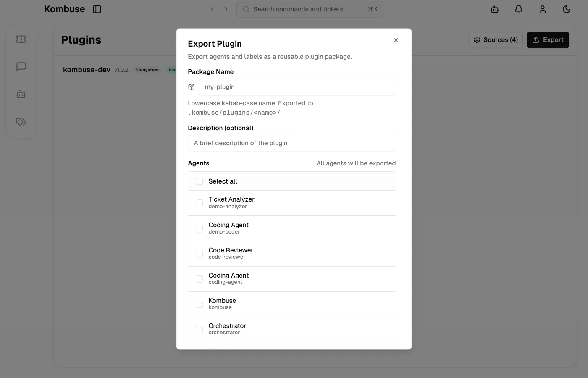Enable the Orchestrator agent checkbox
588x378 pixels.
(x=199, y=329)
